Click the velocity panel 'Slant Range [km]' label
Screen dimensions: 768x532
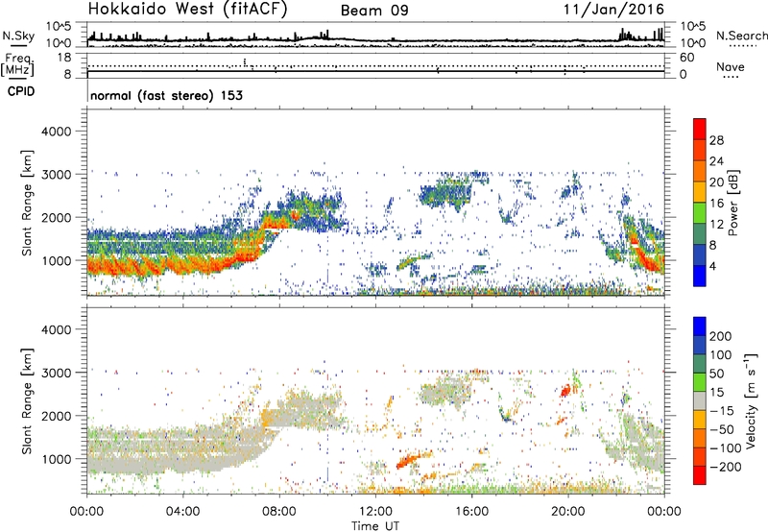click(27, 401)
